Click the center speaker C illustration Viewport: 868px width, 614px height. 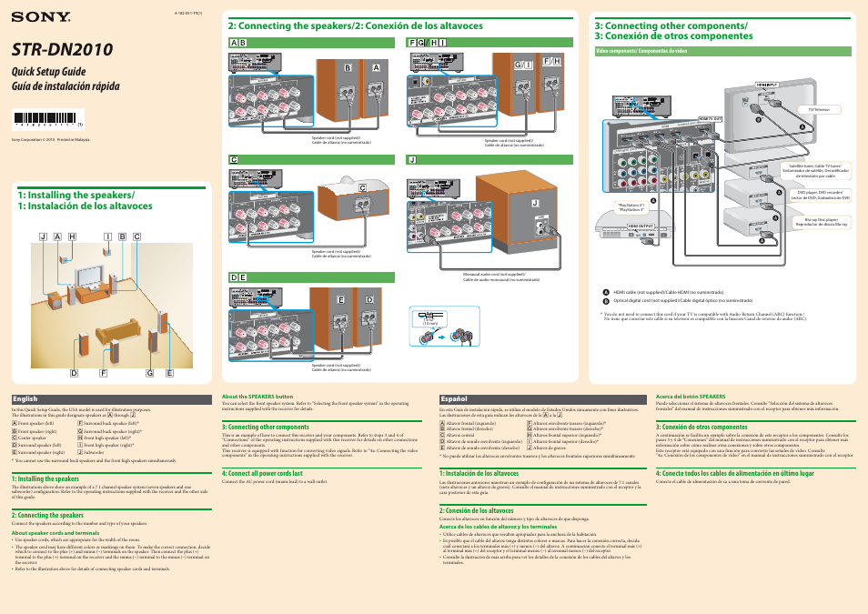click(x=351, y=199)
